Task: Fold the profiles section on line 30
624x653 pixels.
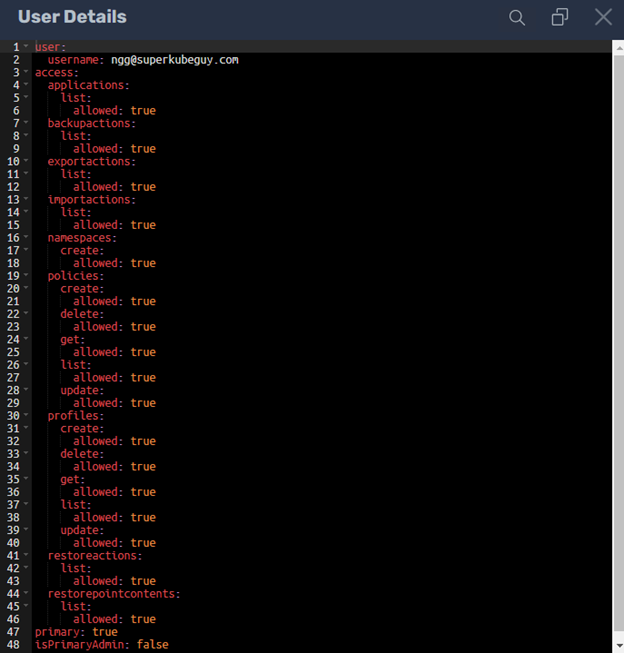Action: pos(26,414)
